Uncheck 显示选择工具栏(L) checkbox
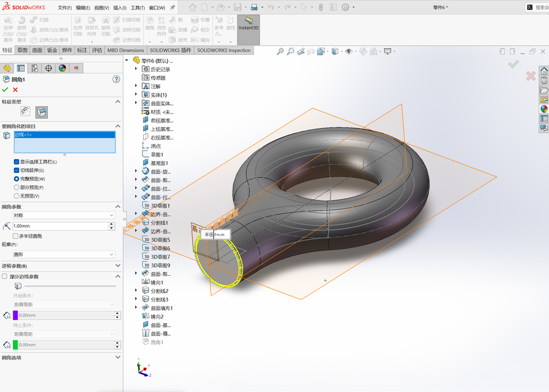Viewport: 549px width, 392px height. coord(17,162)
